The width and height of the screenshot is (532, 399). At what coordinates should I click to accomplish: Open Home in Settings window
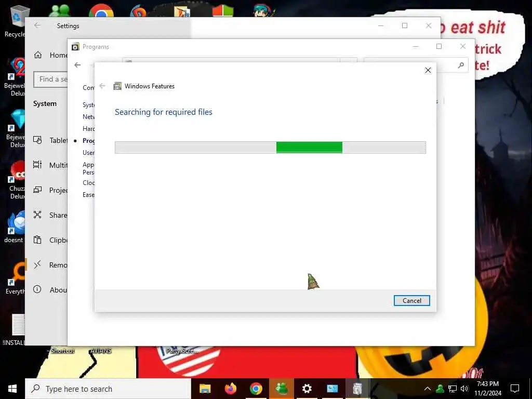50,55
